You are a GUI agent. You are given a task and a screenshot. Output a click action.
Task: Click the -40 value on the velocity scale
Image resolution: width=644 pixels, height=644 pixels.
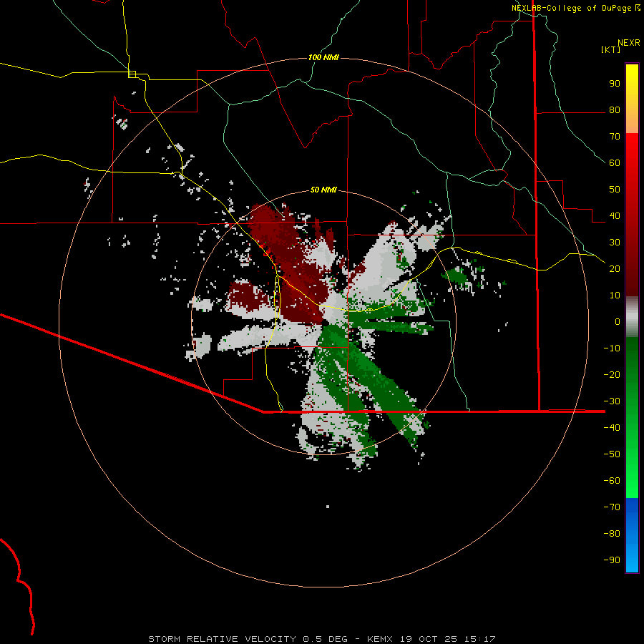[612, 428]
